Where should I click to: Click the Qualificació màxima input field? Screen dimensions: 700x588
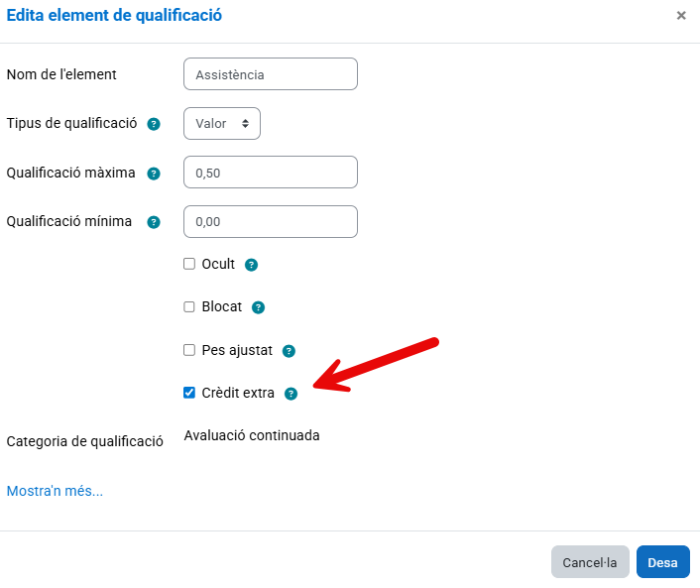pyautogui.click(x=271, y=173)
